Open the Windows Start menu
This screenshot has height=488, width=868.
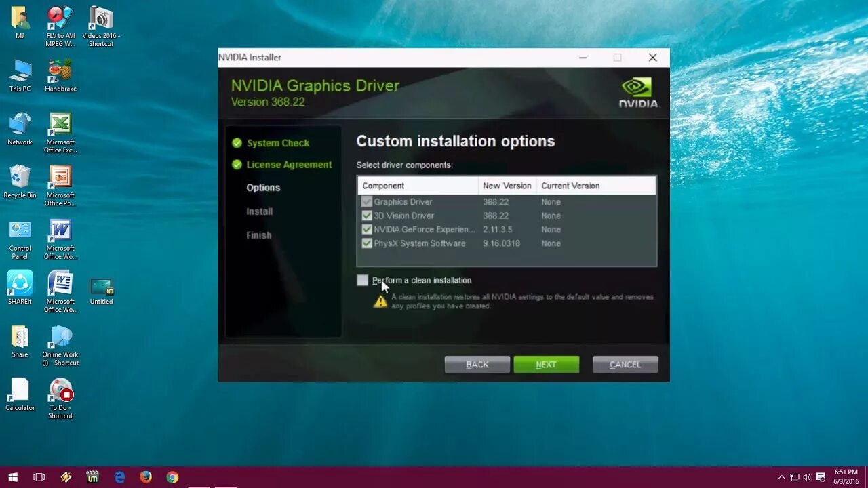13,477
